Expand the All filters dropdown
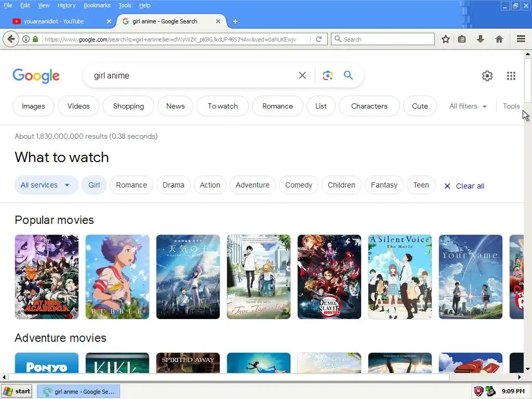The width and height of the screenshot is (532, 399). pyautogui.click(x=468, y=106)
